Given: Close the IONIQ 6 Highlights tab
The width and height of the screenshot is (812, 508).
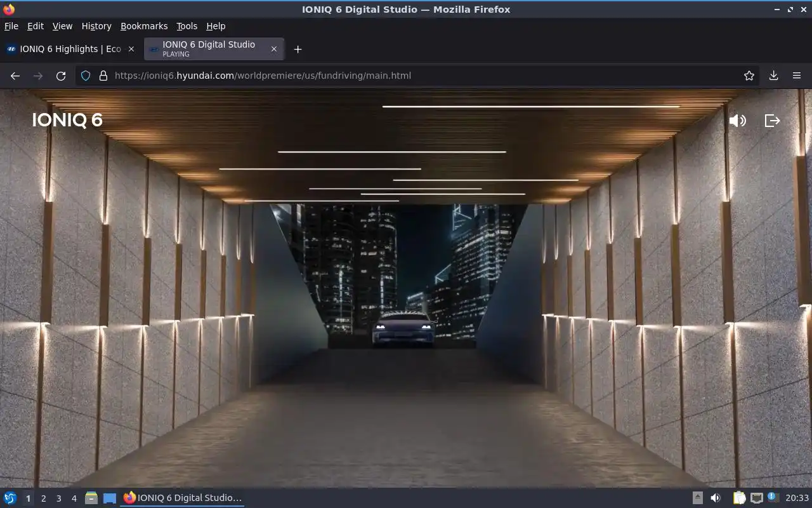Looking at the screenshot, I should (x=131, y=49).
